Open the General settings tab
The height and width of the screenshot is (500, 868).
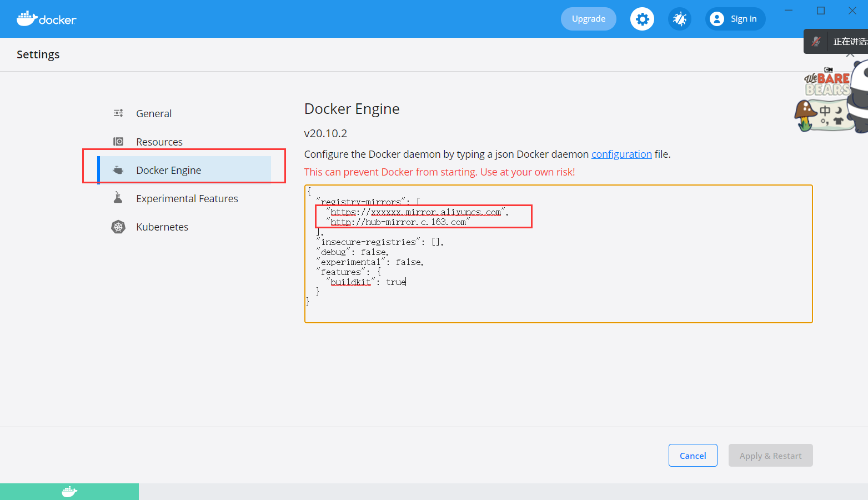(154, 113)
